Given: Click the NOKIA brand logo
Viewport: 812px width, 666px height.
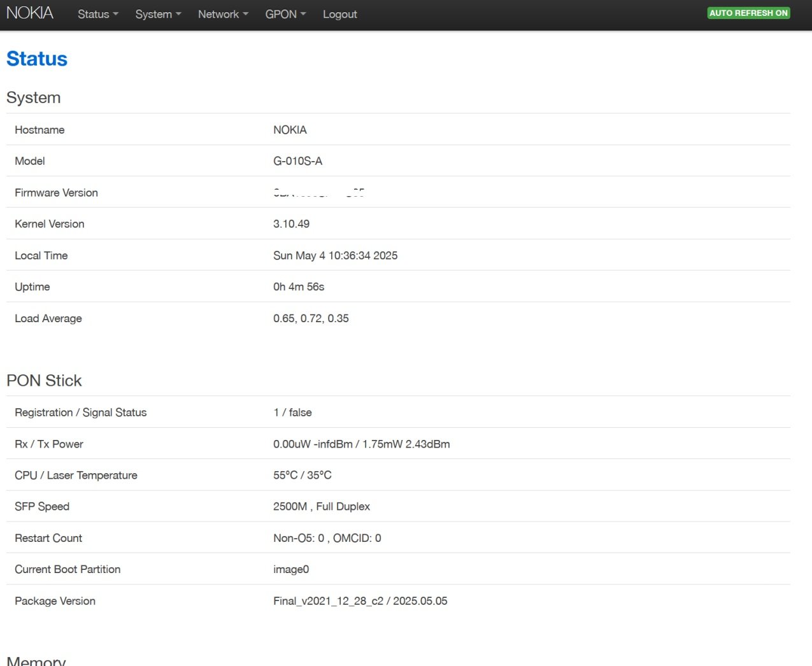Looking at the screenshot, I should click(x=30, y=13).
